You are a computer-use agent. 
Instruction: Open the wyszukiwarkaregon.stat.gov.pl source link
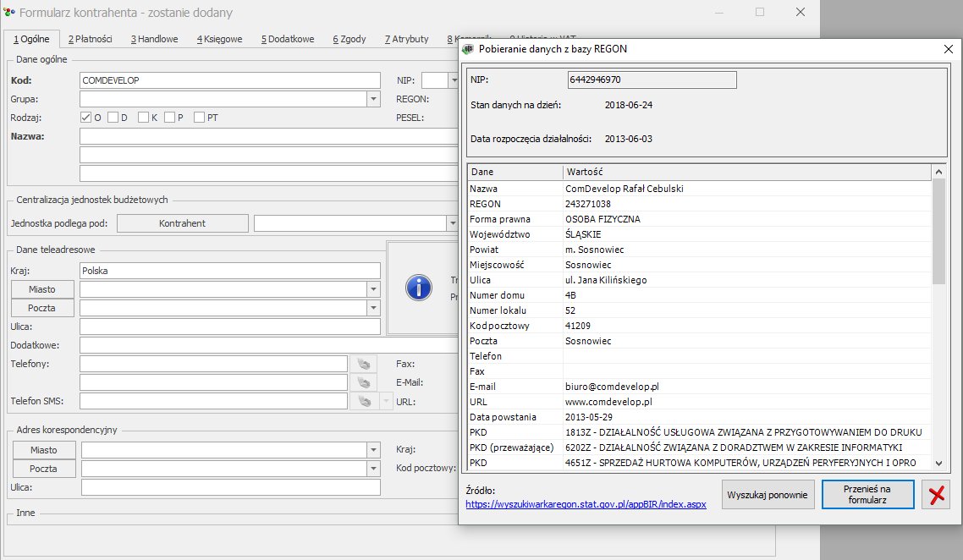click(586, 504)
